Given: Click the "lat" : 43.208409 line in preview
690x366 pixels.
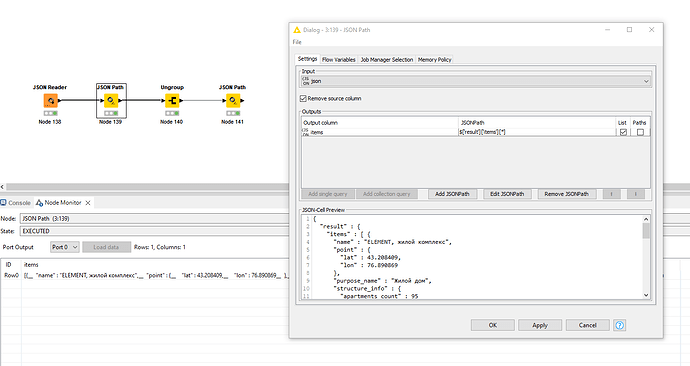Looking at the screenshot, I should [371, 257].
